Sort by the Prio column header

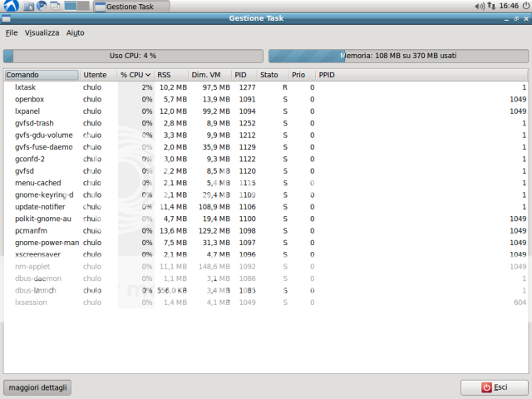[302, 75]
